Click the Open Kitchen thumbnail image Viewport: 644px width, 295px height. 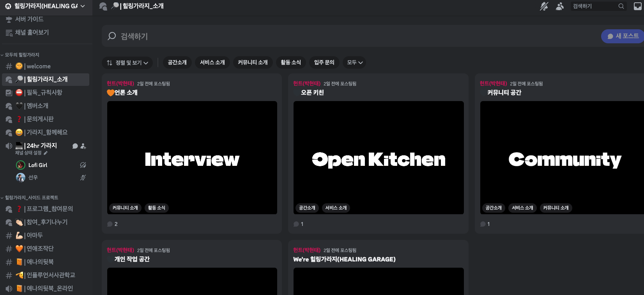[x=379, y=158]
